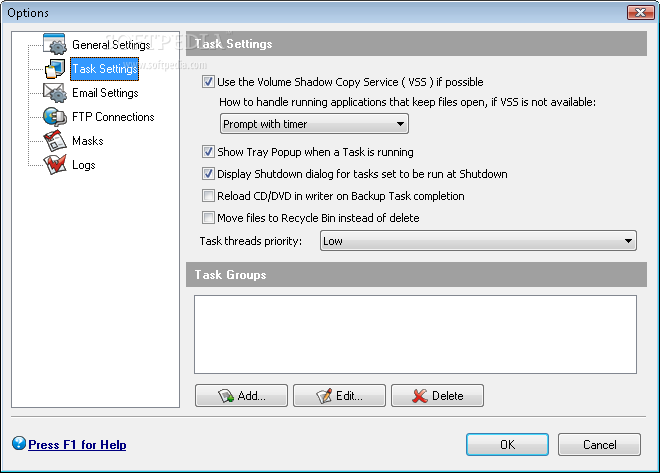Image resolution: width=660 pixels, height=473 pixels.
Task: Toggle Show Tray Popup when Task running
Action: pyautogui.click(x=208, y=151)
